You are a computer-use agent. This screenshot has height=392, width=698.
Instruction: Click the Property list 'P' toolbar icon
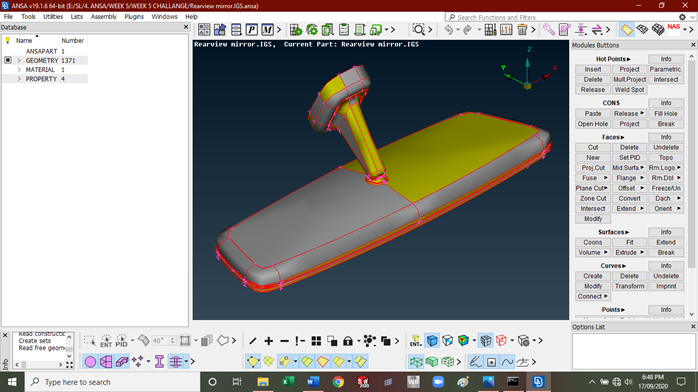point(252,30)
